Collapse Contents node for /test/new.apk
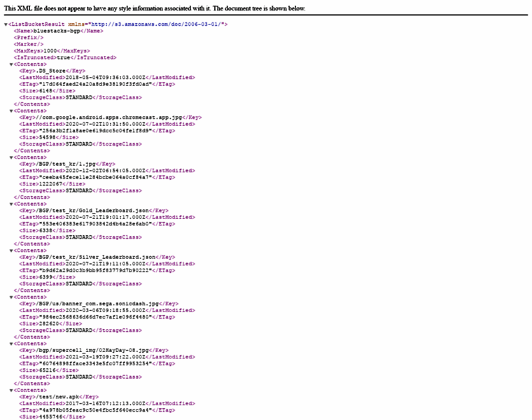532x420 pixels. [x=11, y=390]
